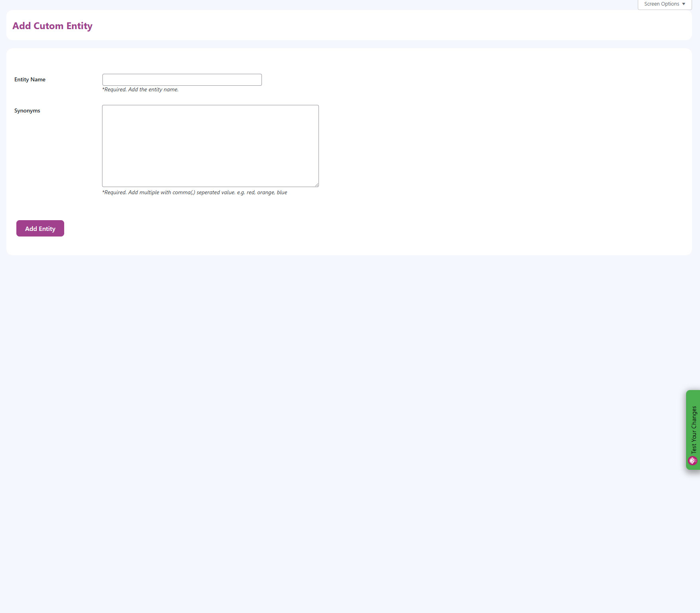The image size is (700, 613).
Task: Focus the Entity Name text field
Action: click(x=182, y=80)
